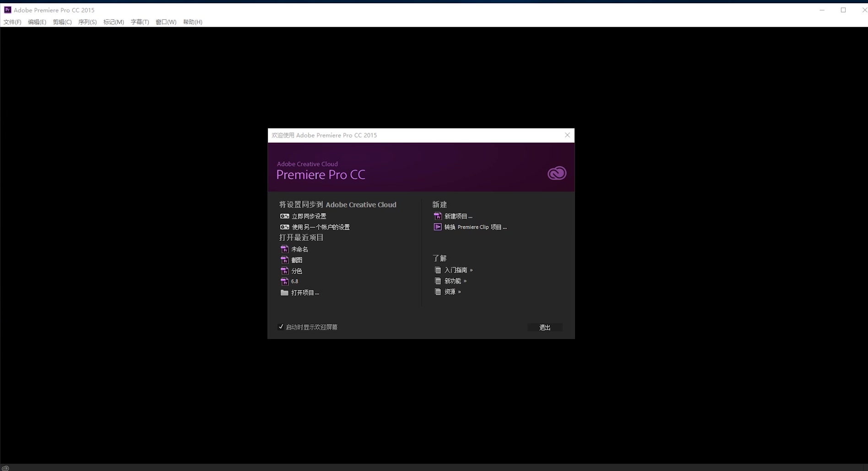Click the folder icon beside 打开项目
The width and height of the screenshot is (868, 471).
[284, 293]
